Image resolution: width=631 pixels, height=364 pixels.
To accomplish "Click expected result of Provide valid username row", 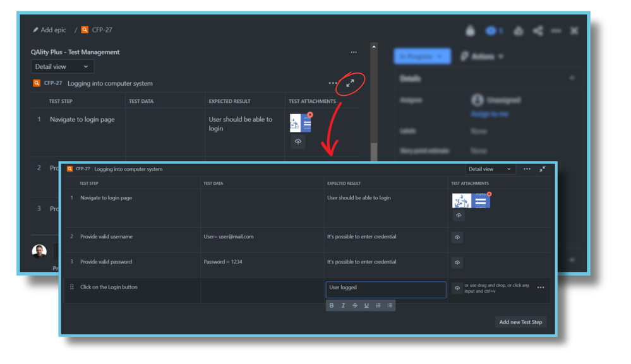I will pyautogui.click(x=361, y=237).
